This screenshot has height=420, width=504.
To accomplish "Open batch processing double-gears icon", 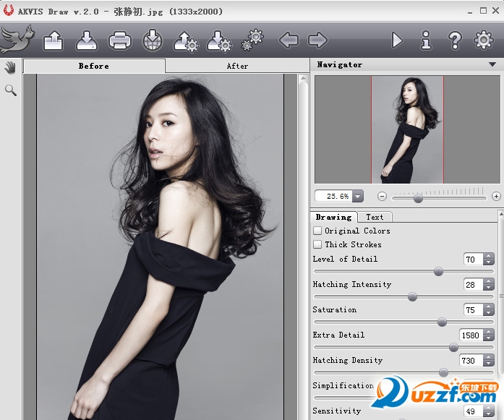I will (x=252, y=40).
